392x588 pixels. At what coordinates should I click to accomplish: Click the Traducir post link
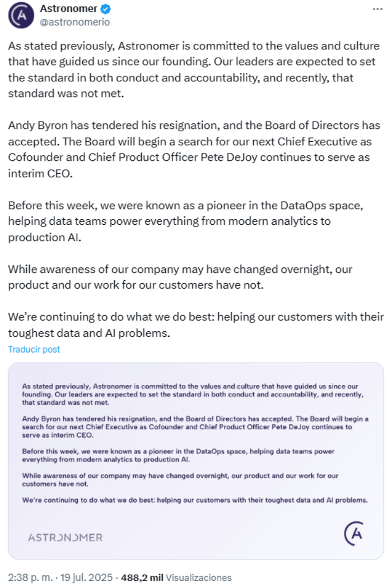pos(34,349)
